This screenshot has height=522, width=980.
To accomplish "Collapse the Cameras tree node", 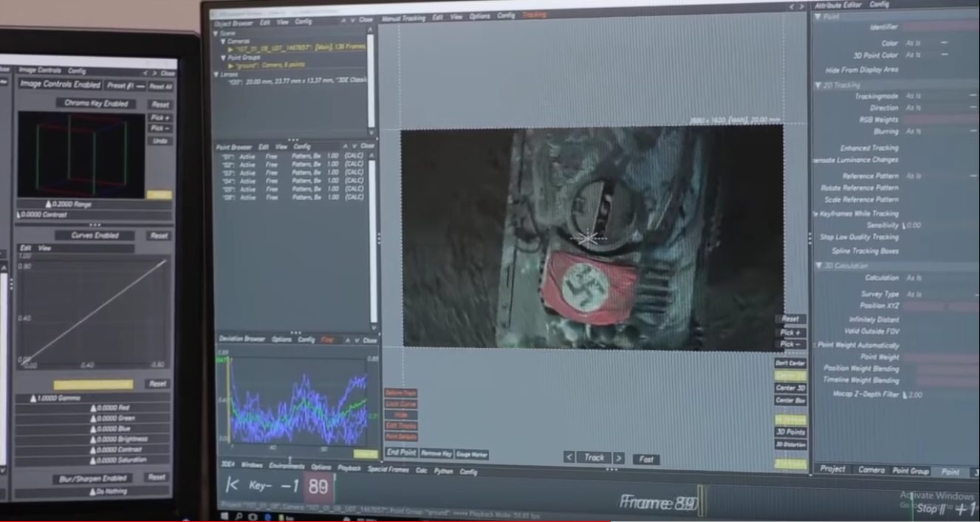I will [224, 41].
